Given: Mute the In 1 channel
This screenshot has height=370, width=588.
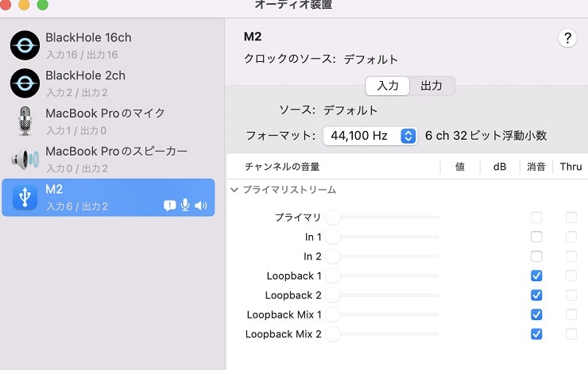Looking at the screenshot, I should click(x=536, y=237).
